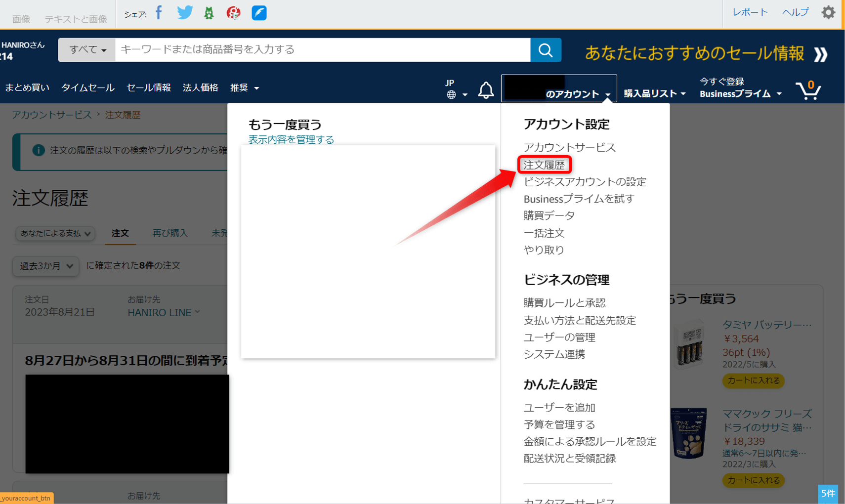Click the ママクック pet food thumbnail

689,433
